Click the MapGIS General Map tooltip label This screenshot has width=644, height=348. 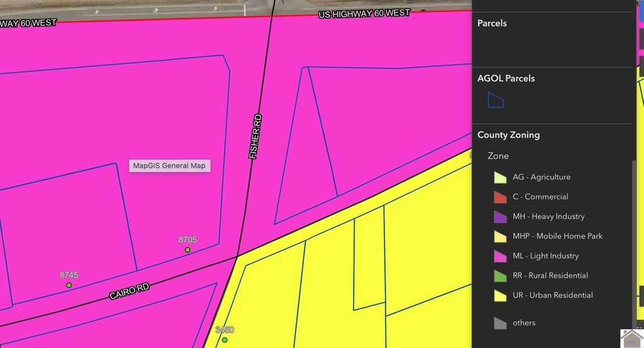170,166
